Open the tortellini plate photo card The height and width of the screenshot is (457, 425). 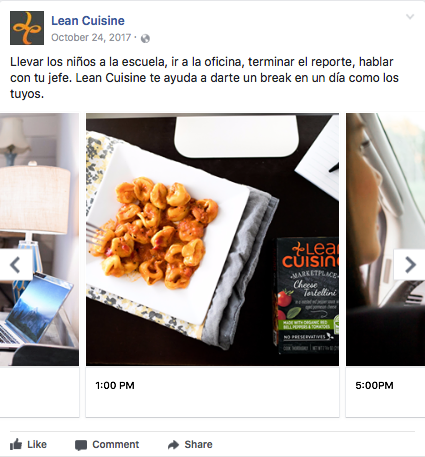click(212, 239)
